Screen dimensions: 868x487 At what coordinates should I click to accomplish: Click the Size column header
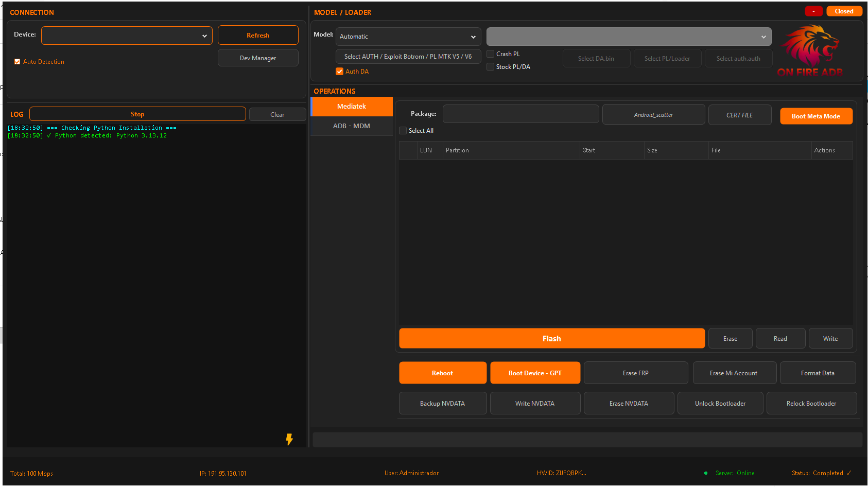tap(676, 150)
